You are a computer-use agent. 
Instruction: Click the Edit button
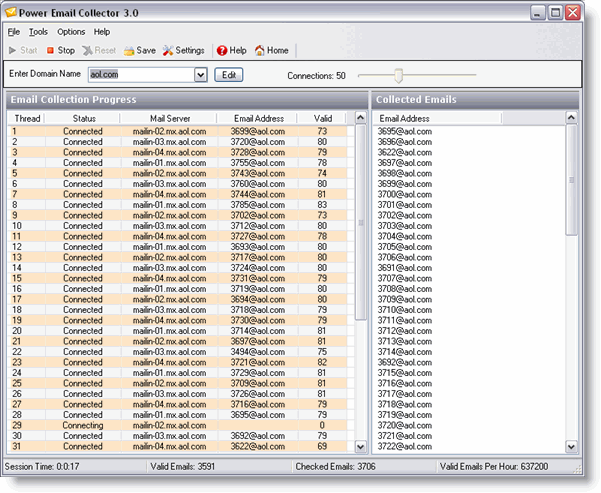tap(229, 75)
